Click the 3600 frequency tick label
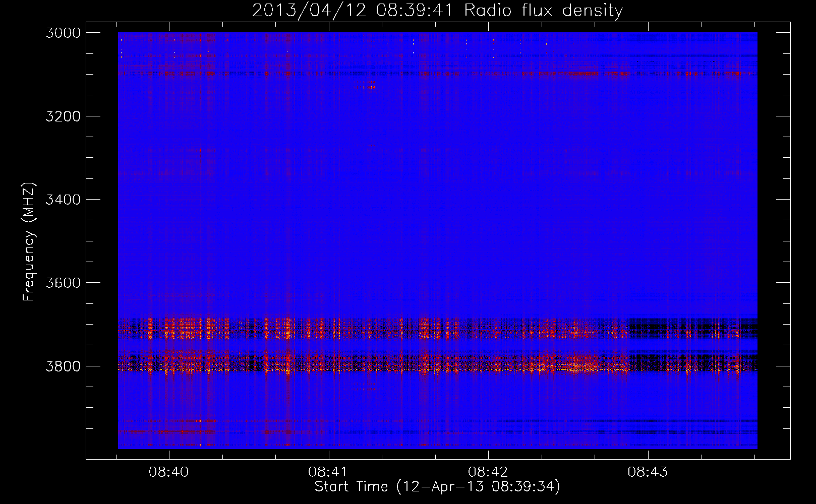 [x=63, y=283]
